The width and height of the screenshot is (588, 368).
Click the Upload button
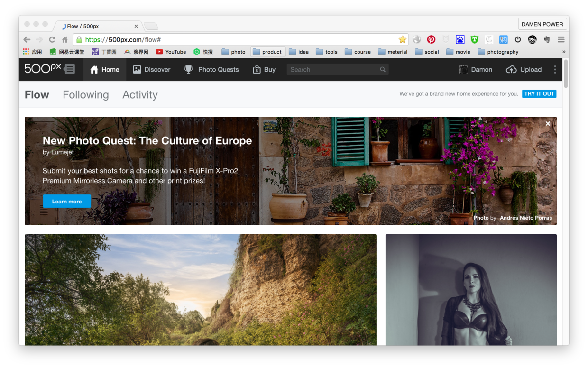524,69
